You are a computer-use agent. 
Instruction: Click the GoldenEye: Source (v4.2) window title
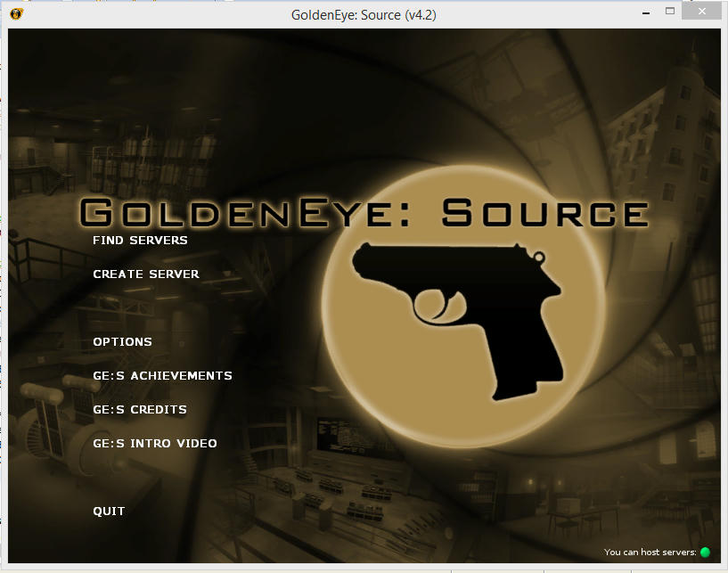click(364, 15)
